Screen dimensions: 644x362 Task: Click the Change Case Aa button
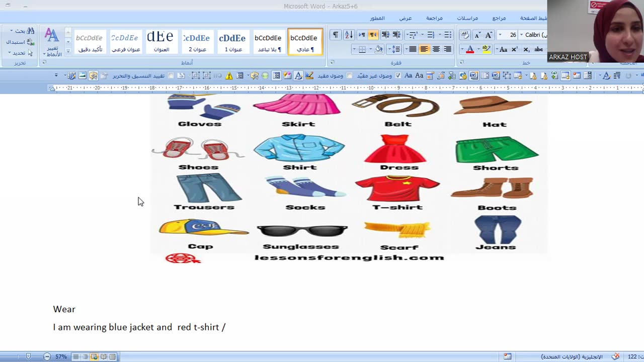(x=503, y=49)
